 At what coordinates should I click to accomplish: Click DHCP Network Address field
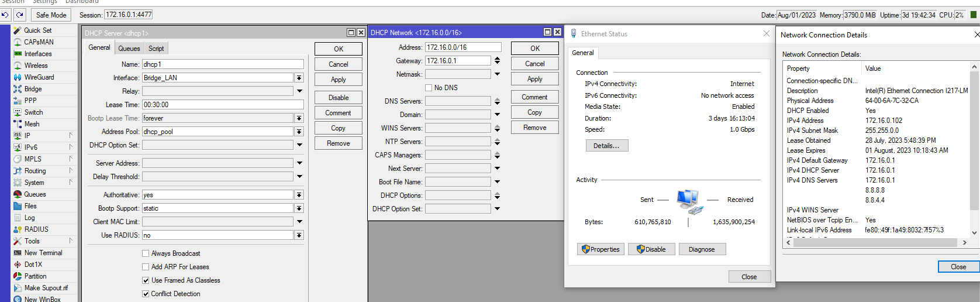(463, 47)
